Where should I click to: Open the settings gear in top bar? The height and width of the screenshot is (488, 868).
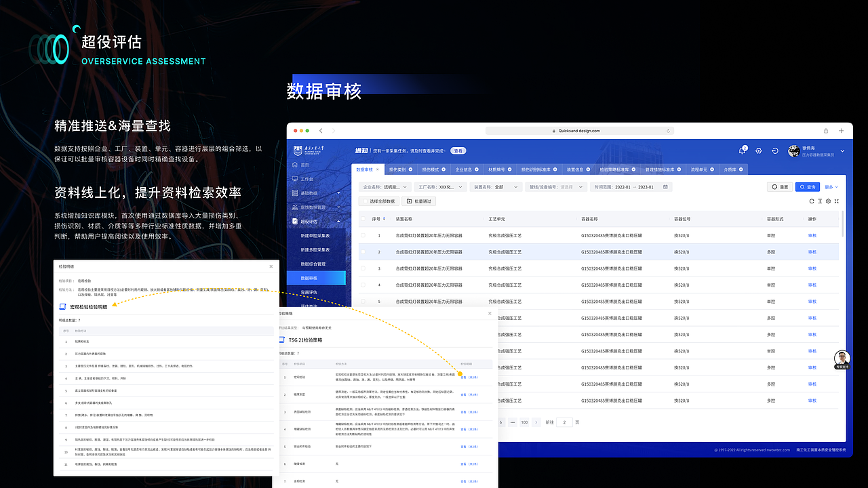pos(759,150)
